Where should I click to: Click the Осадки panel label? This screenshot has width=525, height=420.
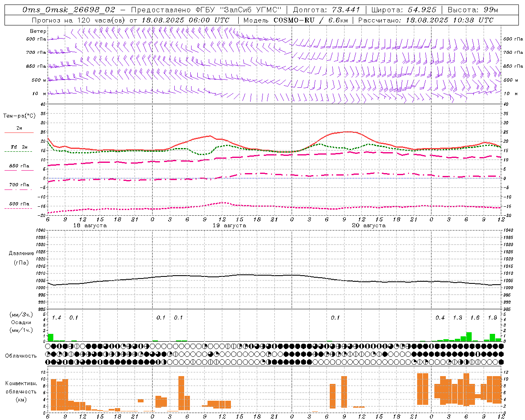21,322
